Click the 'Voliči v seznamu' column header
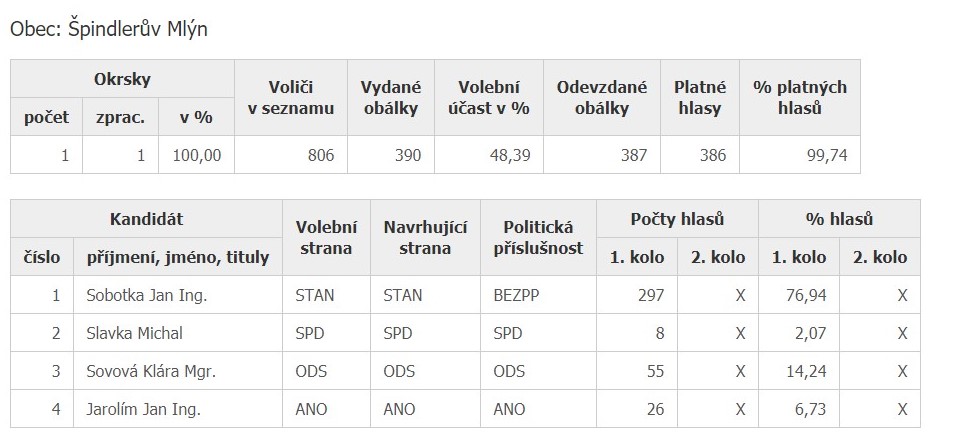This screenshot has width=960, height=443. [x=291, y=97]
